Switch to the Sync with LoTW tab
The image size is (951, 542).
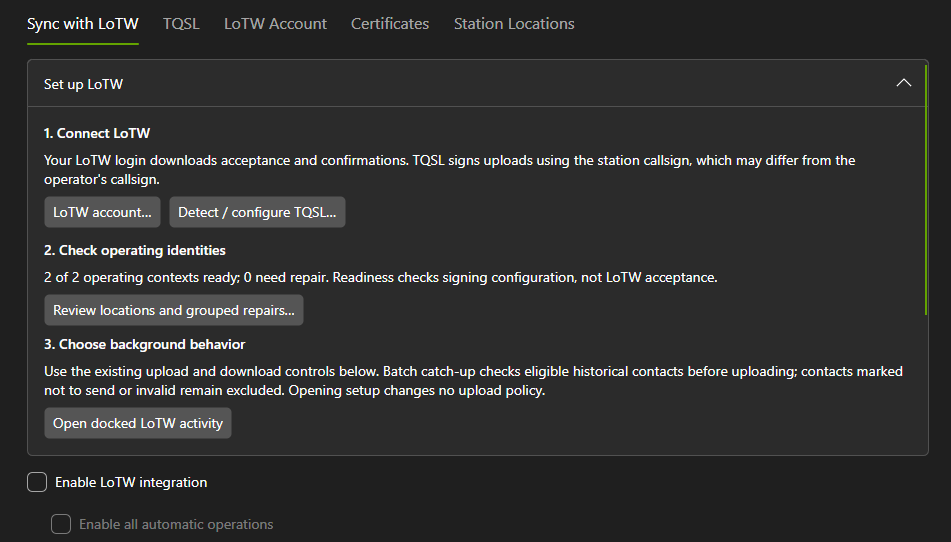tap(82, 24)
